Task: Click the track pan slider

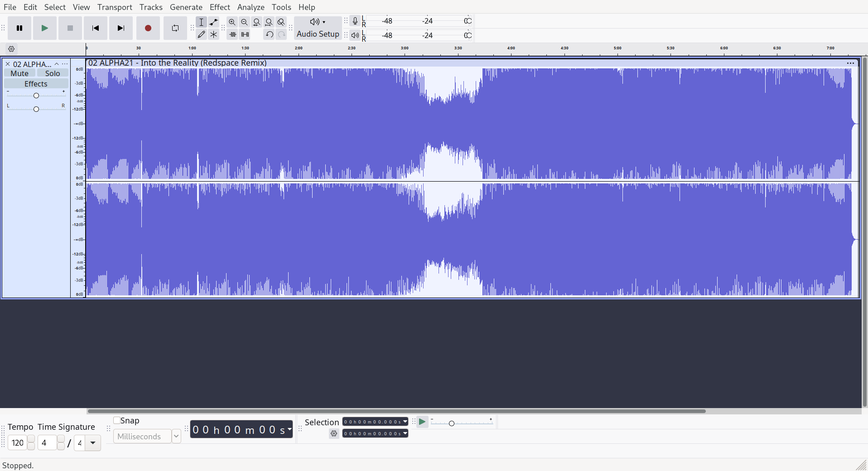Action: [x=36, y=109]
